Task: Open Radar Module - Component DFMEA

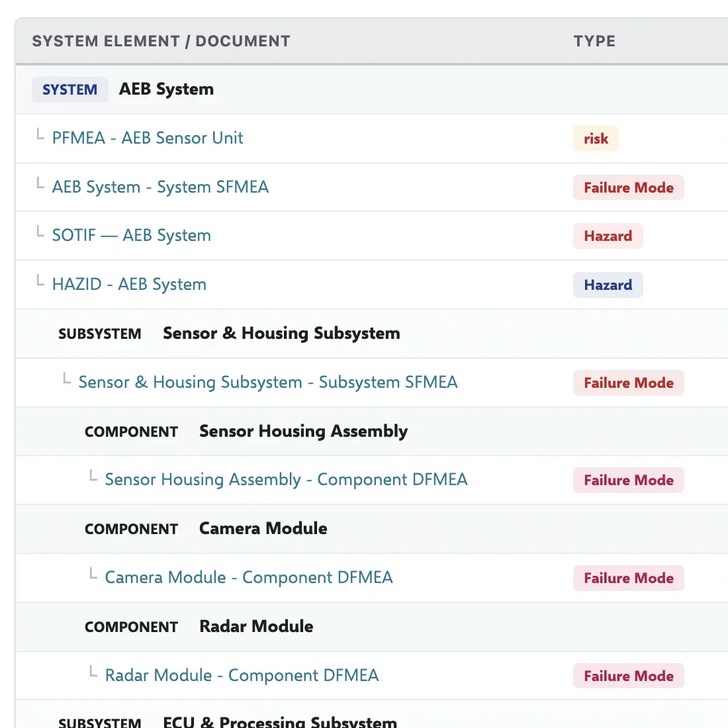Action: click(242, 675)
